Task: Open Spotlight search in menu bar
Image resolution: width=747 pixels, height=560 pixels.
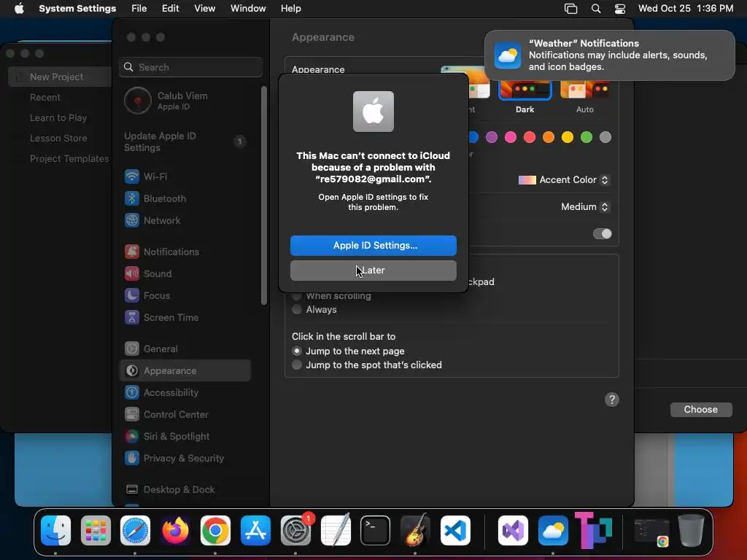Action: [x=596, y=9]
